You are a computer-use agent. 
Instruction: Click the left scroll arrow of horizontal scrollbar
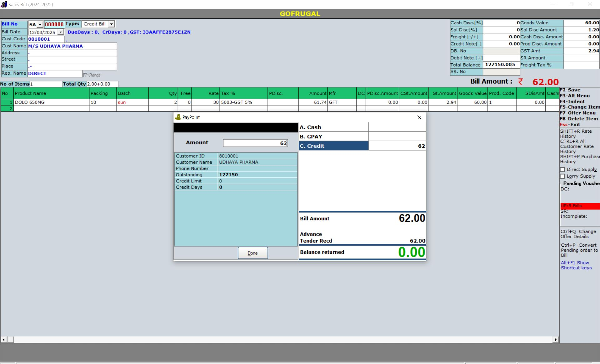coord(3,339)
